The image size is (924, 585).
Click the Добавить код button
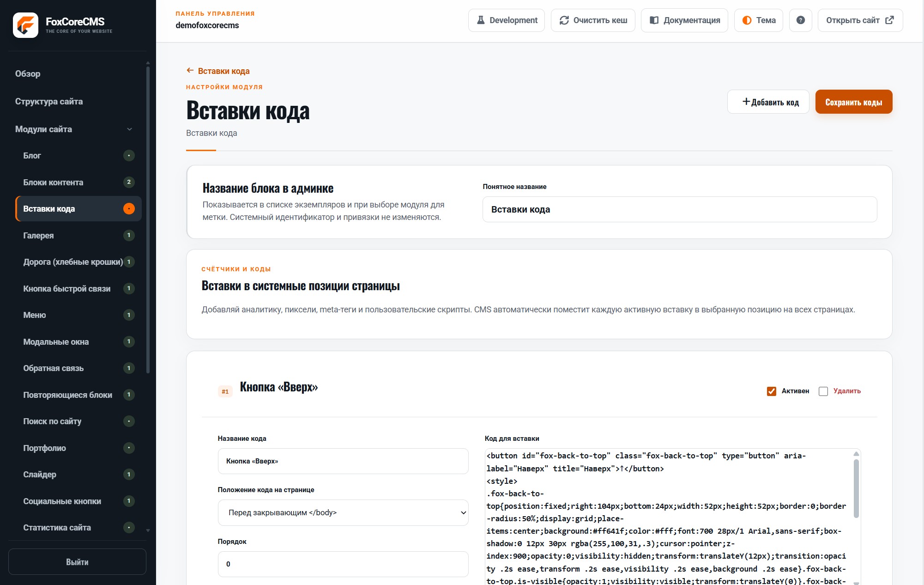(x=768, y=102)
